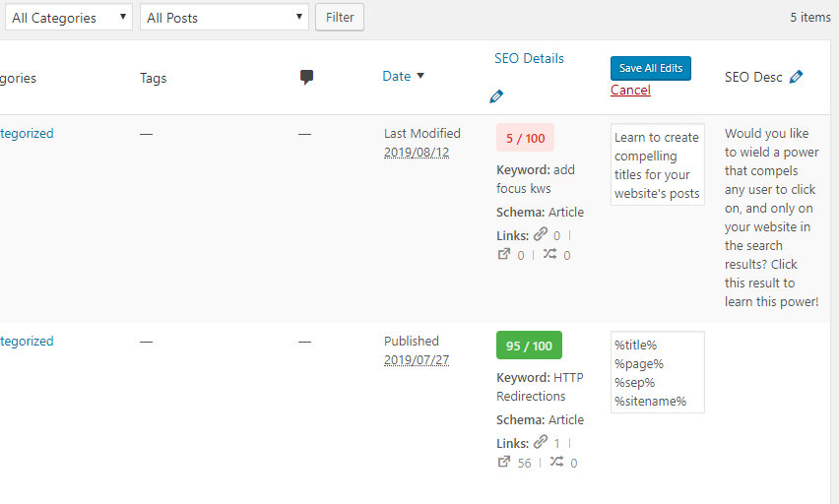The image size is (839, 504).
Task: Click external links icon showing 56 links
Action: [x=504, y=462]
